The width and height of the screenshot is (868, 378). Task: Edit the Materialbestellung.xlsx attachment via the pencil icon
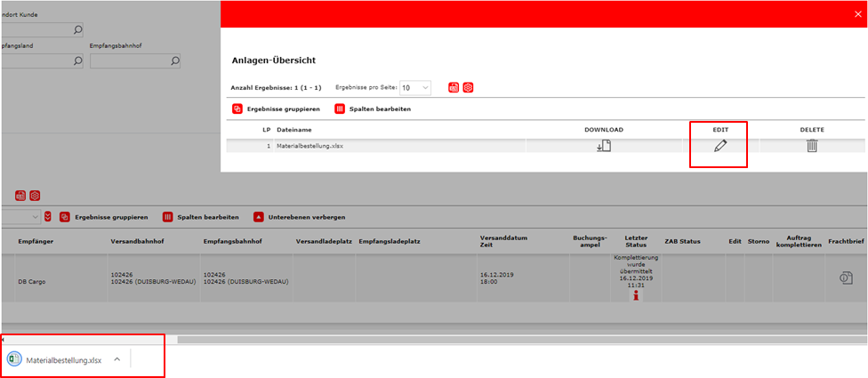(x=720, y=146)
